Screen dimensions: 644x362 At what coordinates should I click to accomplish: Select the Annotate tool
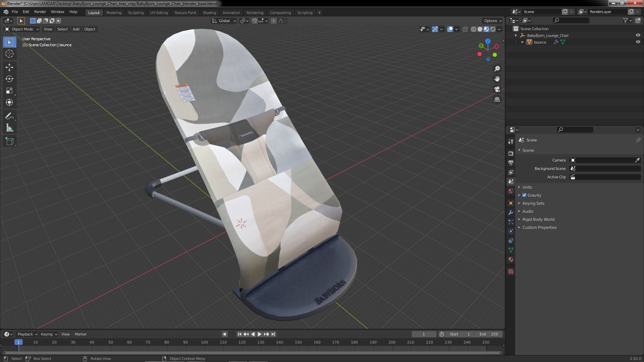pos(9,116)
